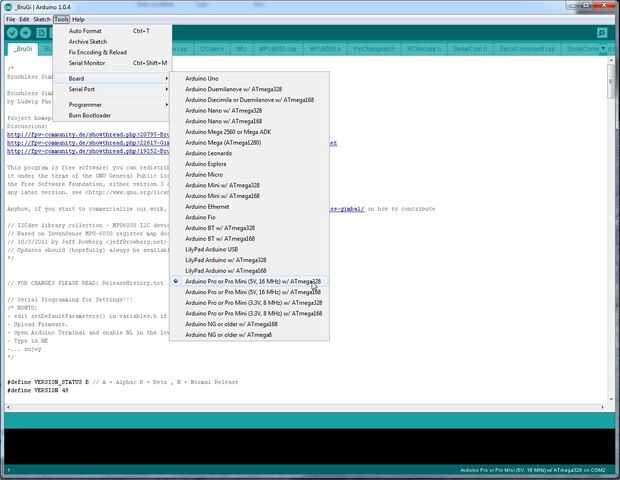
Task: Select Arduino BT w/ ATmega168
Action: [x=249, y=239]
